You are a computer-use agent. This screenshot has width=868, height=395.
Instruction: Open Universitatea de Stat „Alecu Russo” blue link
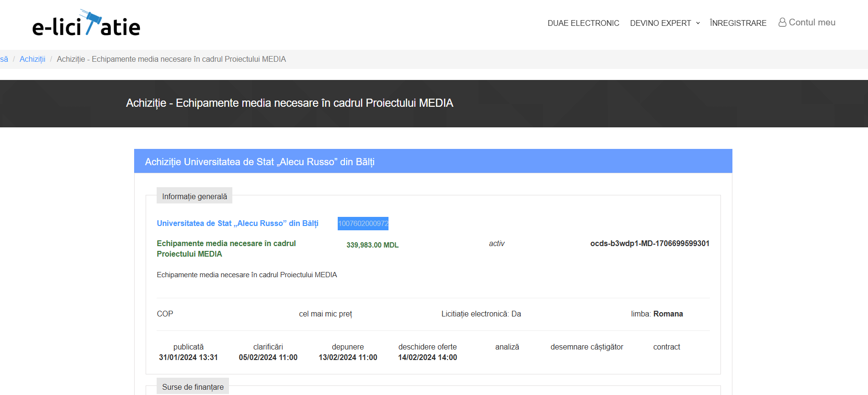click(237, 223)
